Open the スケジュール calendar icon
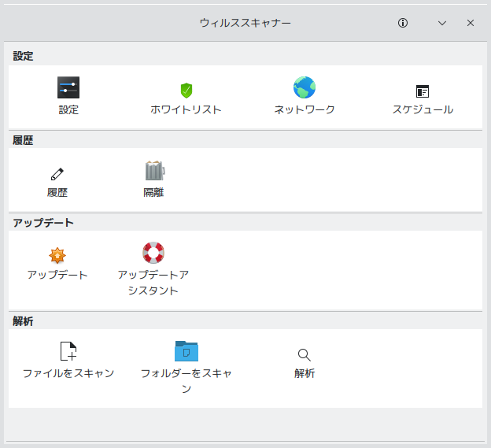491x448 pixels. [423, 91]
